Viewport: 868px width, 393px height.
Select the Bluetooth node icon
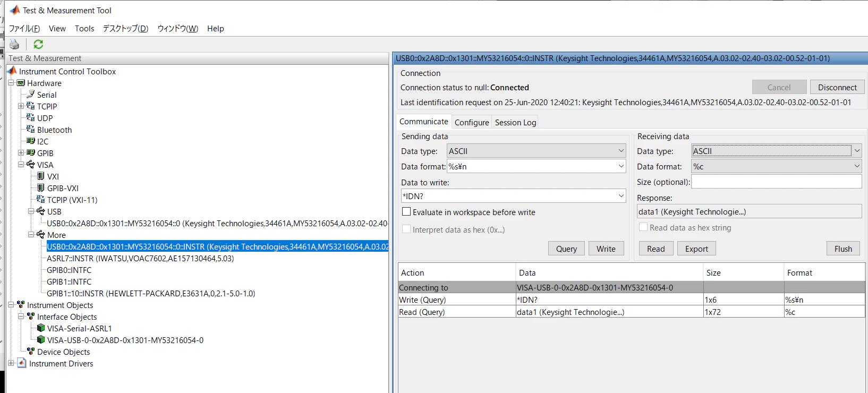(31, 130)
